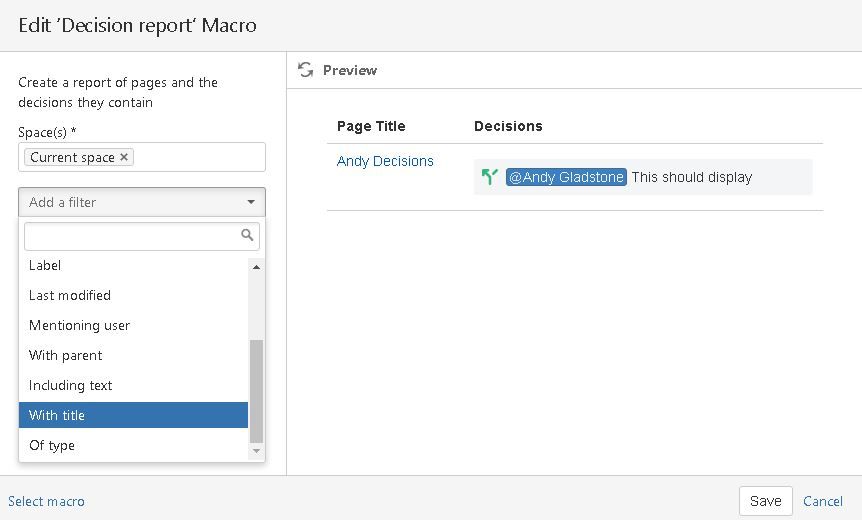Click the refresh preview icon
This screenshot has height=520, width=862.
[306, 70]
